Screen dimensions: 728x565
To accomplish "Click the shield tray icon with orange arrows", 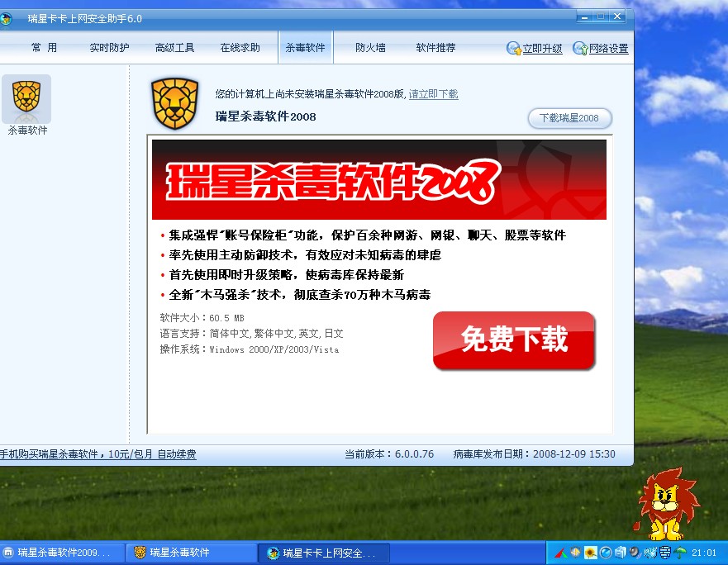I will point(576,553).
